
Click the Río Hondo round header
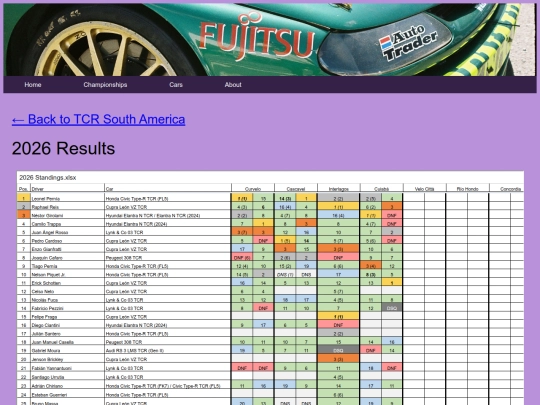(x=467, y=189)
